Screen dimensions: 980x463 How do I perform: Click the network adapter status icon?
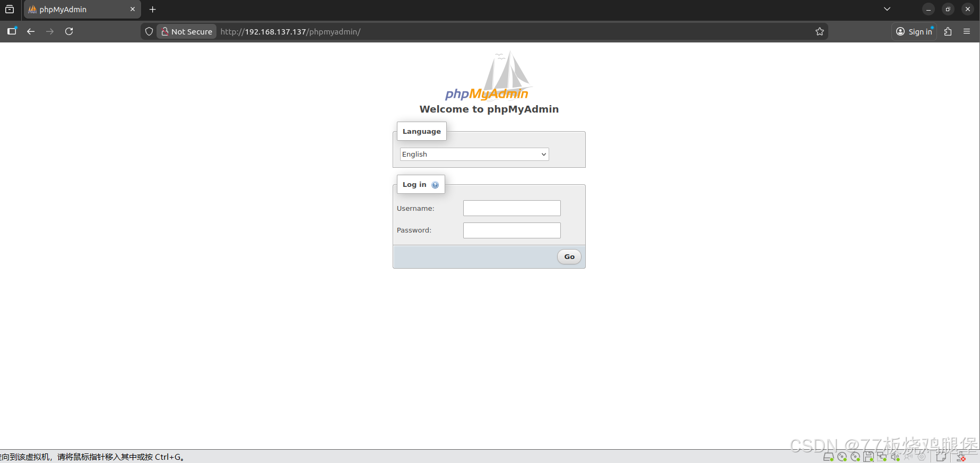(882, 457)
